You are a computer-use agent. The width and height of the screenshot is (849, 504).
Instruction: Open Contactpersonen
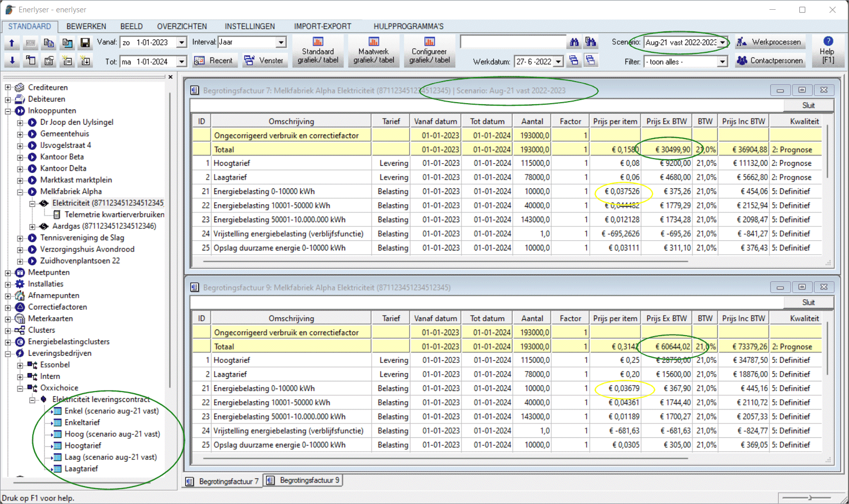tap(769, 61)
